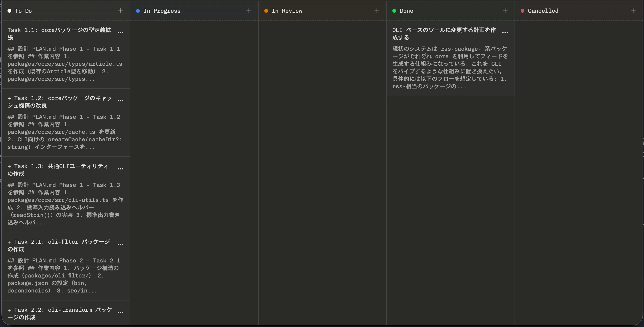The image size is (644, 327).
Task: Open the options menu on Task 1.3 card
Action: (121, 168)
